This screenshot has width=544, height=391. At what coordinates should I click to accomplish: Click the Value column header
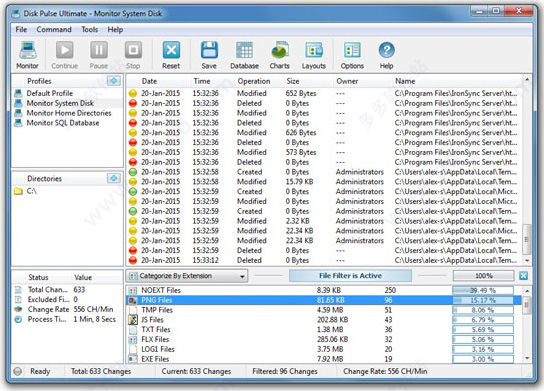tap(83, 278)
